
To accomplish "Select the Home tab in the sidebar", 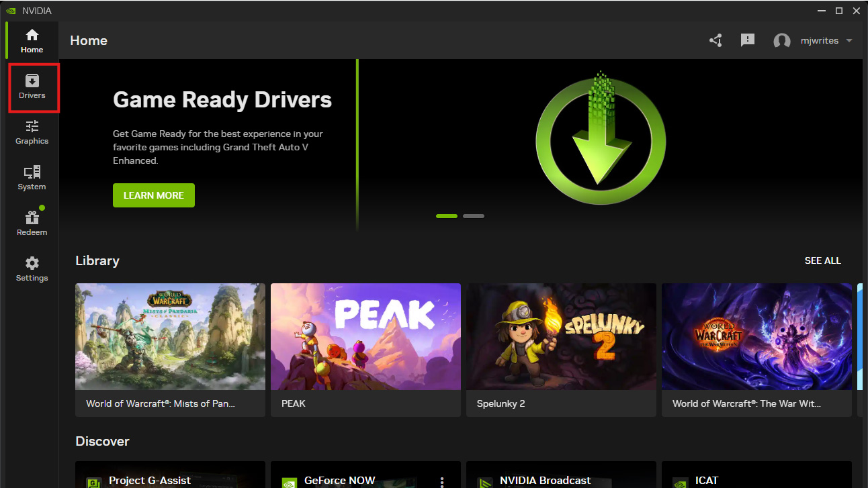I will [32, 41].
